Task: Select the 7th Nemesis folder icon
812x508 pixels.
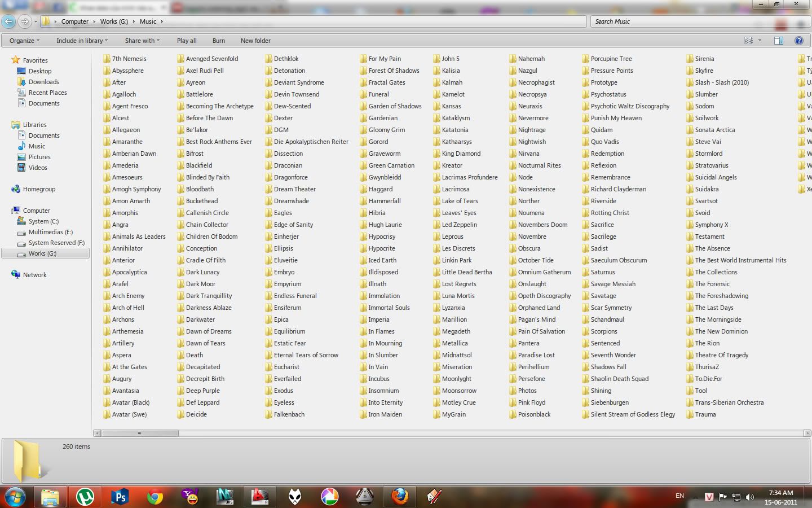Action: click(x=107, y=59)
